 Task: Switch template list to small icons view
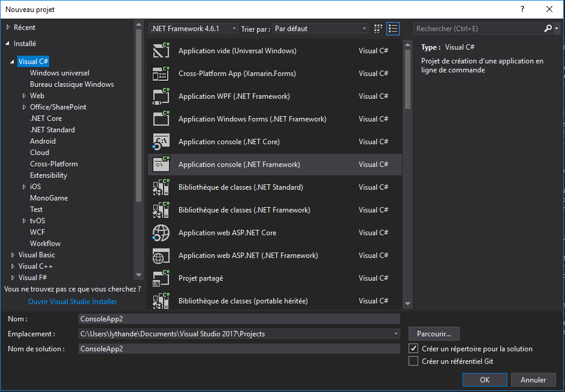click(377, 28)
